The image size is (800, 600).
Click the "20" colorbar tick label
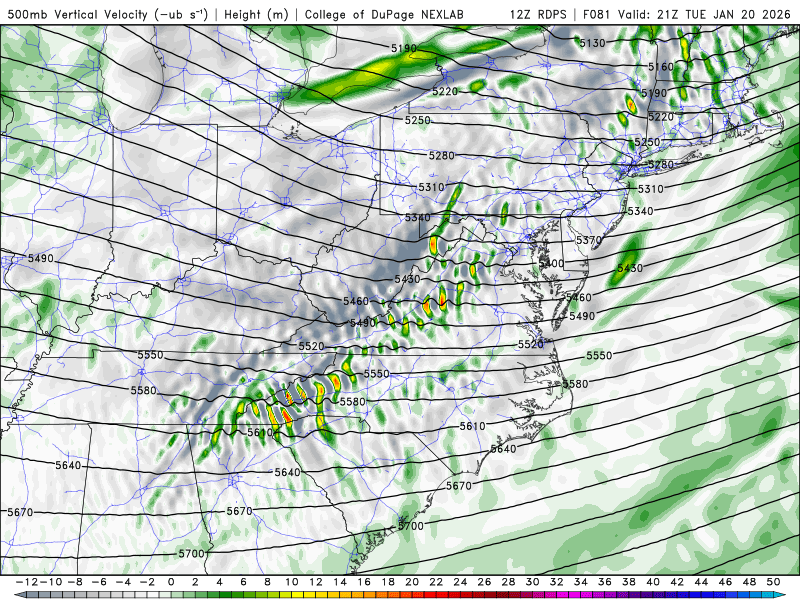(x=412, y=582)
